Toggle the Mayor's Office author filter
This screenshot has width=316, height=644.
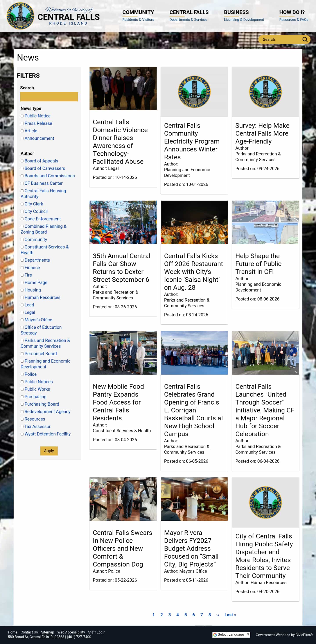click(22, 320)
